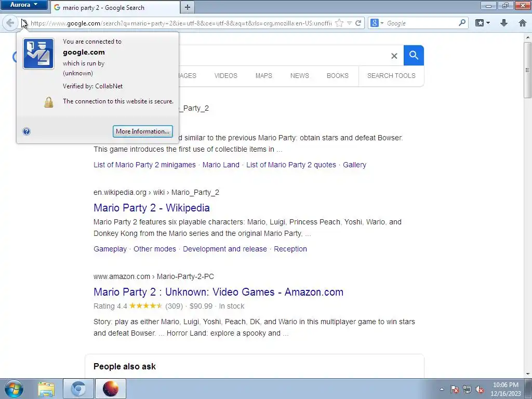Open a new tab with the plus button
532x399 pixels.
[x=187, y=7]
